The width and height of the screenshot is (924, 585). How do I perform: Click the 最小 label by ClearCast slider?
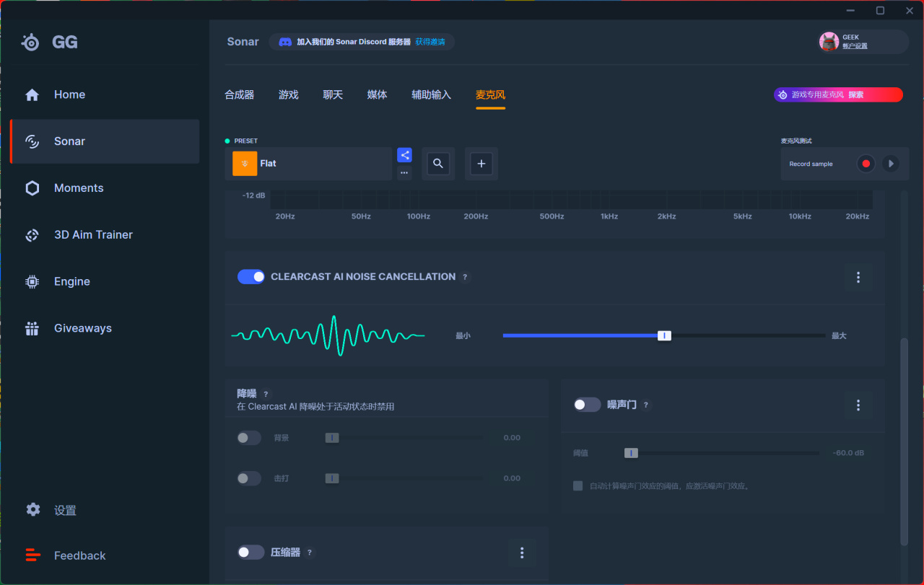463,336
